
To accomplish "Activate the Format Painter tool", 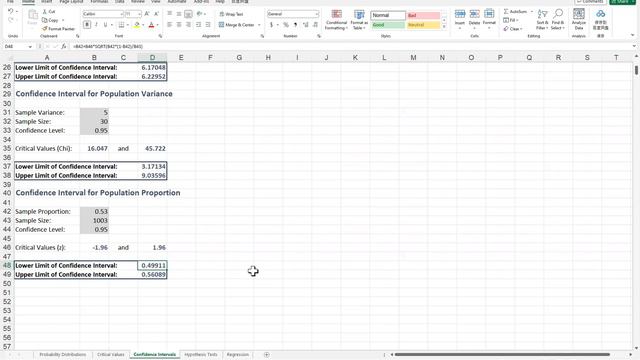I will click(58, 29).
